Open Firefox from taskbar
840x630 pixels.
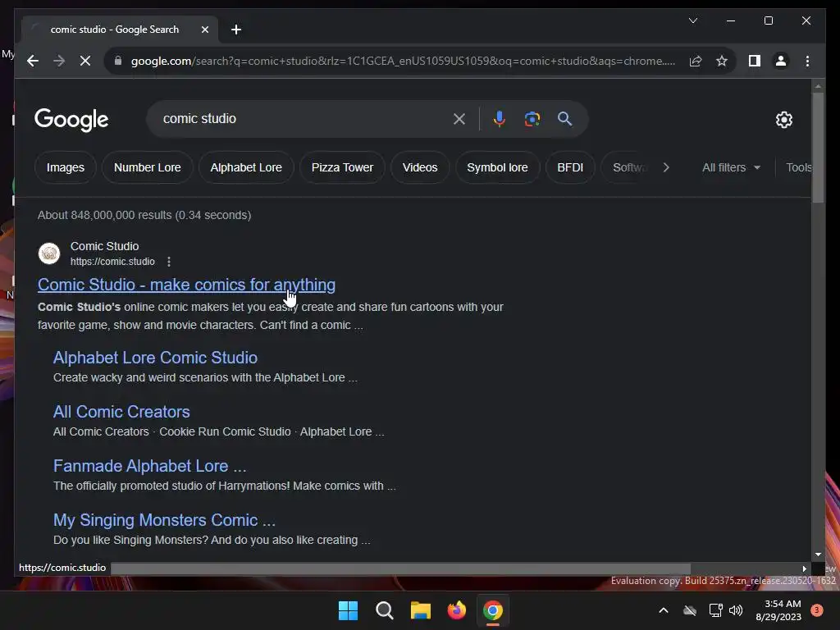tap(456, 610)
